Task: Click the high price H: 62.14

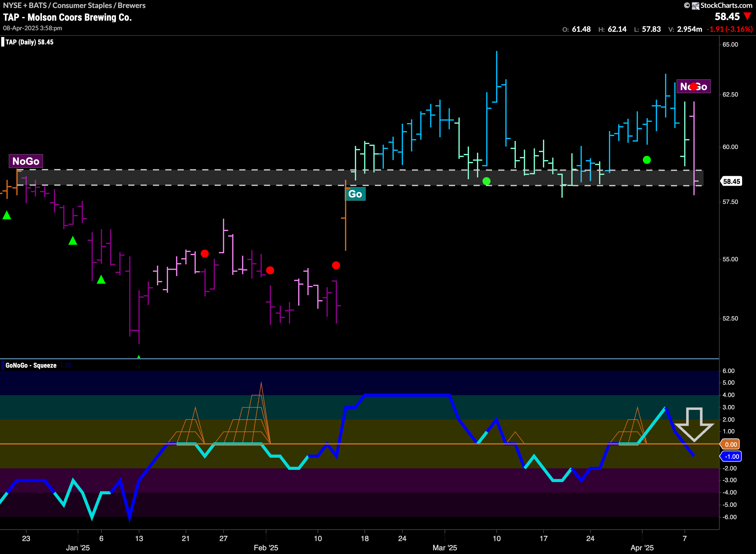Action: pos(612,29)
